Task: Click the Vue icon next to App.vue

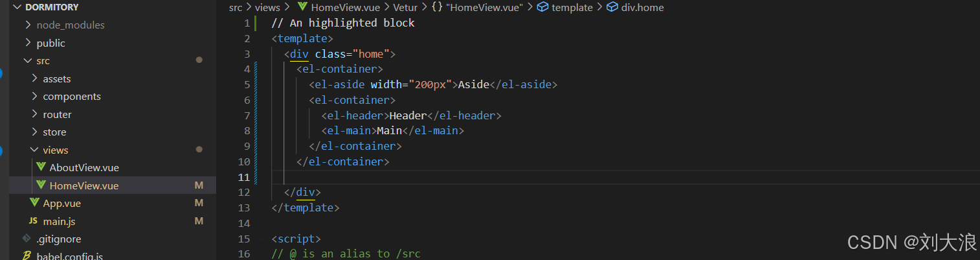Action: 34,203
